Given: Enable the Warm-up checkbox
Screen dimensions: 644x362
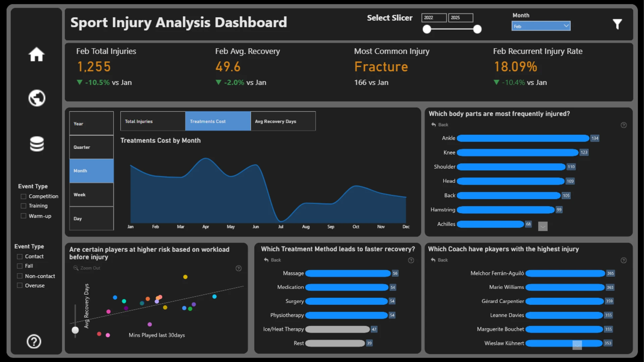Looking at the screenshot, I should point(23,216).
